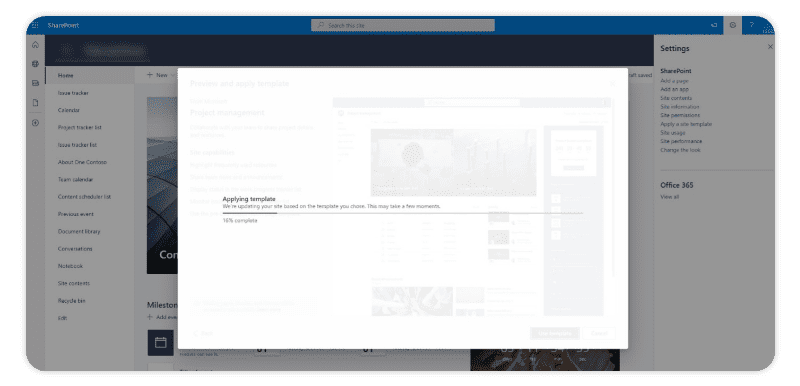The width and height of the screenshot is (800, 386).
Task: Open Site information in Settings
Action: pos(680,107)
